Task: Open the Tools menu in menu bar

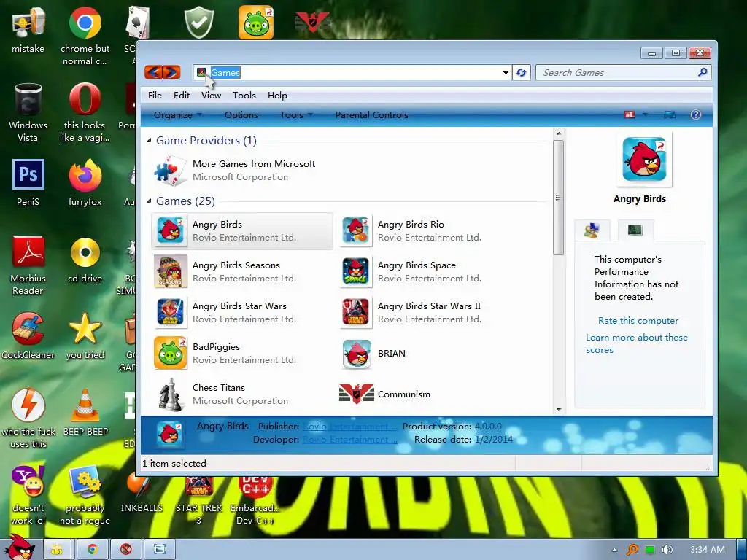Action: [x=244, y=96]
